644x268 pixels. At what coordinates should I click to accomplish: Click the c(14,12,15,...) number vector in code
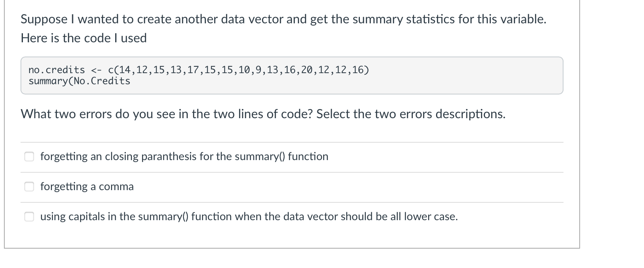coord(238,70)
